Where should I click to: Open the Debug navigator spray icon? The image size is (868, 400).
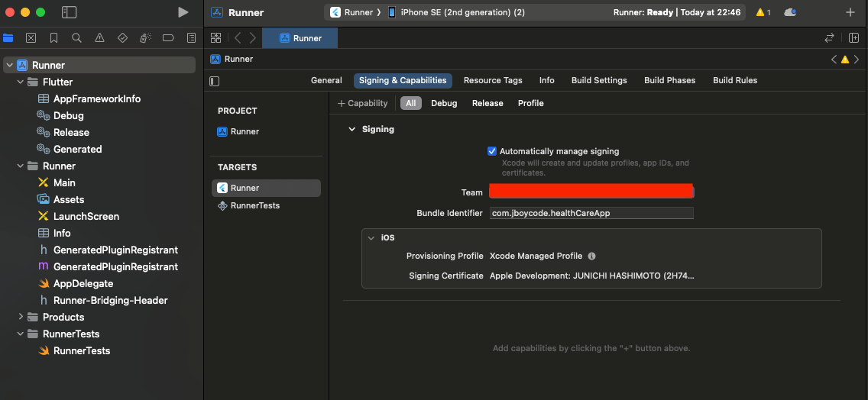click(x=146, y=37)
